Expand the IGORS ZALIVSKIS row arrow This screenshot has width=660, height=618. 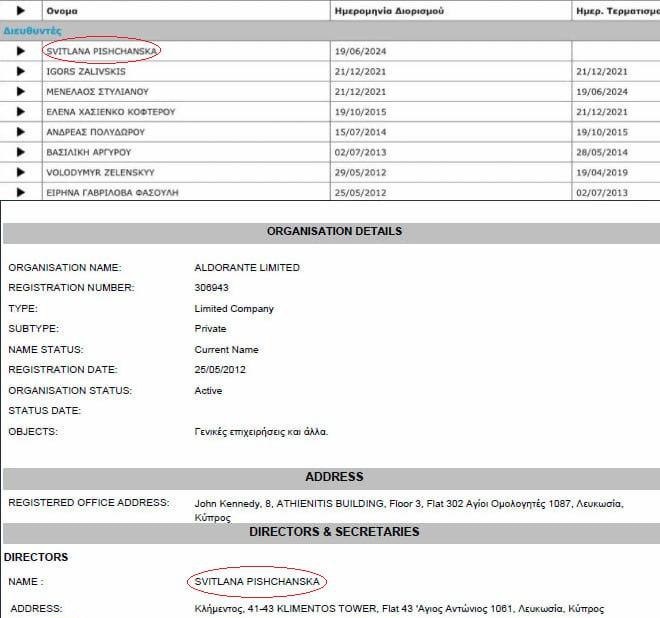pos(20,71)
